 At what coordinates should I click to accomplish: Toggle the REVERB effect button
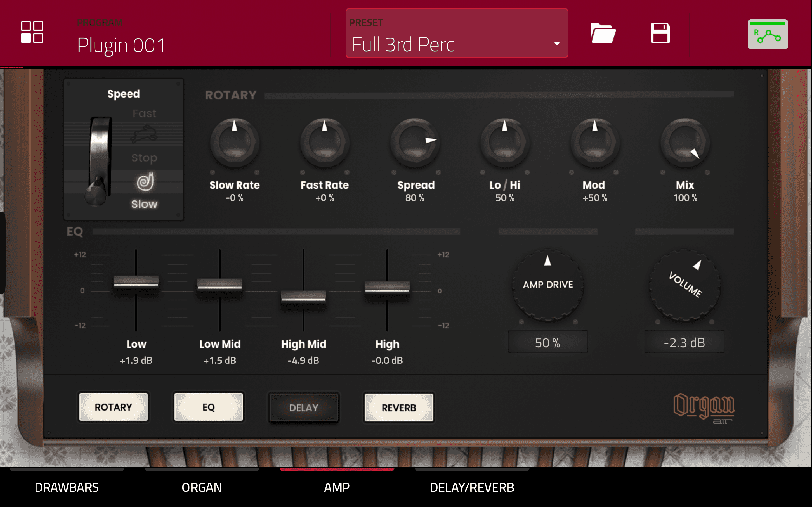tap(399, 408)
